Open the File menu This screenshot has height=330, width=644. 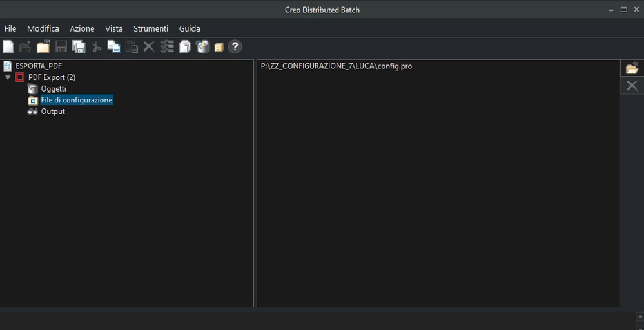click(10, 29)
